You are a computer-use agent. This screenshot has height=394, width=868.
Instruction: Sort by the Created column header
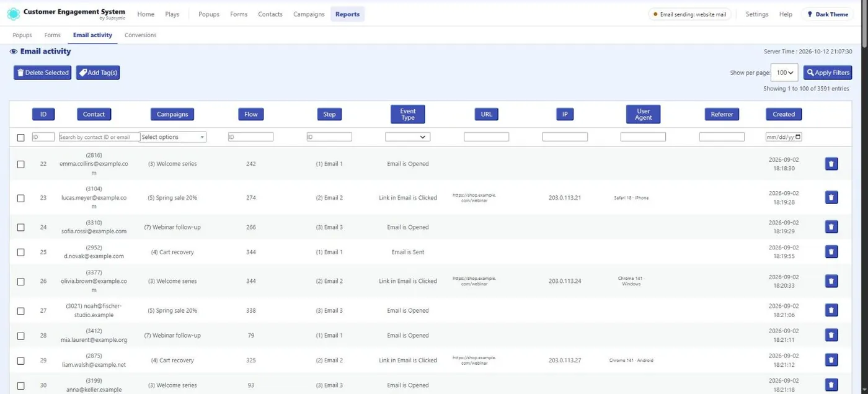(x=784, y=114)
